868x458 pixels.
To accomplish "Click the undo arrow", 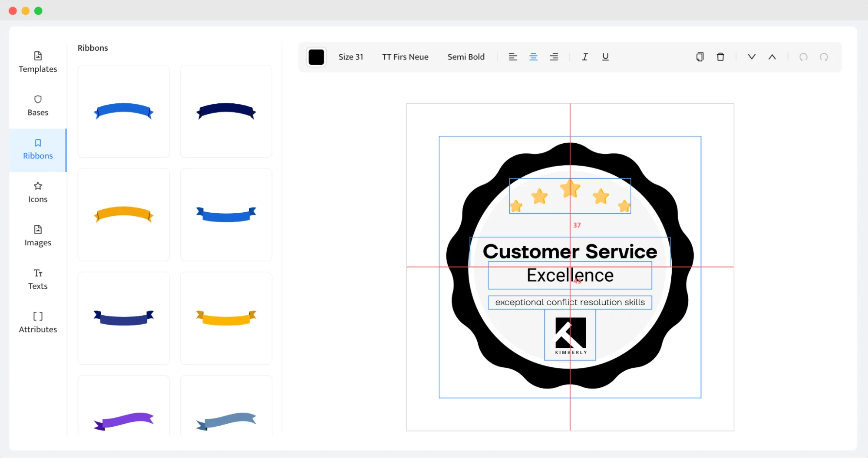I will point(803,57).
